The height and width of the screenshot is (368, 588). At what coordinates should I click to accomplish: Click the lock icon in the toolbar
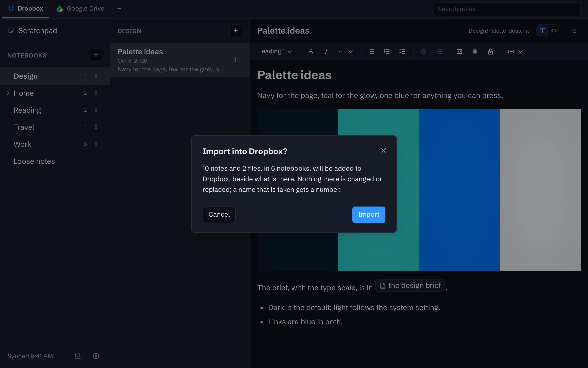(491, 52)
